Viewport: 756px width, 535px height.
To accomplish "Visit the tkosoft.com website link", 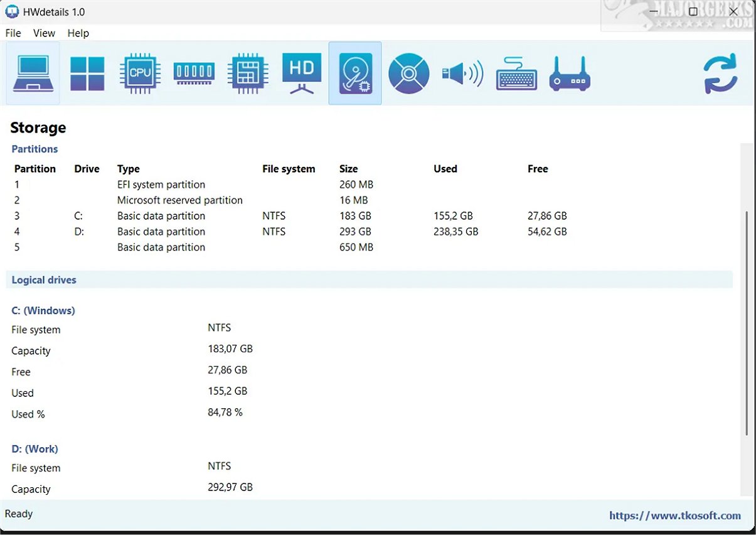I will point(675,516).
